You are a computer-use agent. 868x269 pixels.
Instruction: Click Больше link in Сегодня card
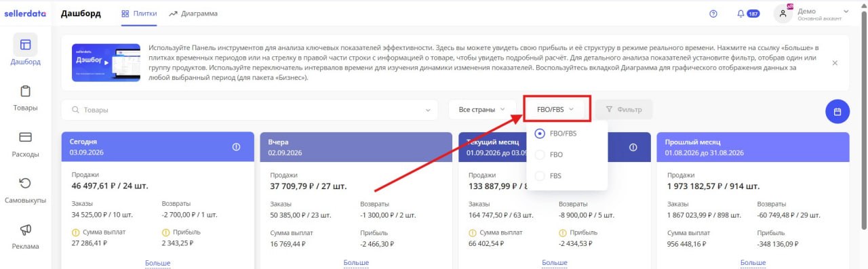click(x=157, y=263)
